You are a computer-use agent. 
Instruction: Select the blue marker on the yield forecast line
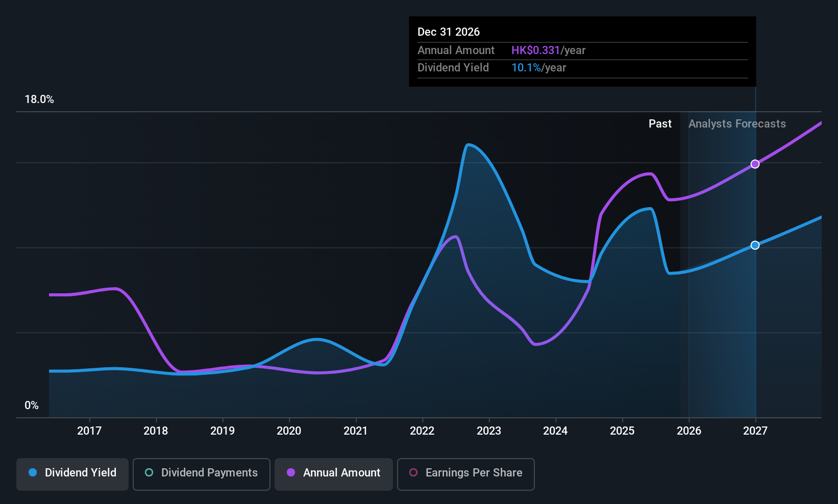(755, 245)
